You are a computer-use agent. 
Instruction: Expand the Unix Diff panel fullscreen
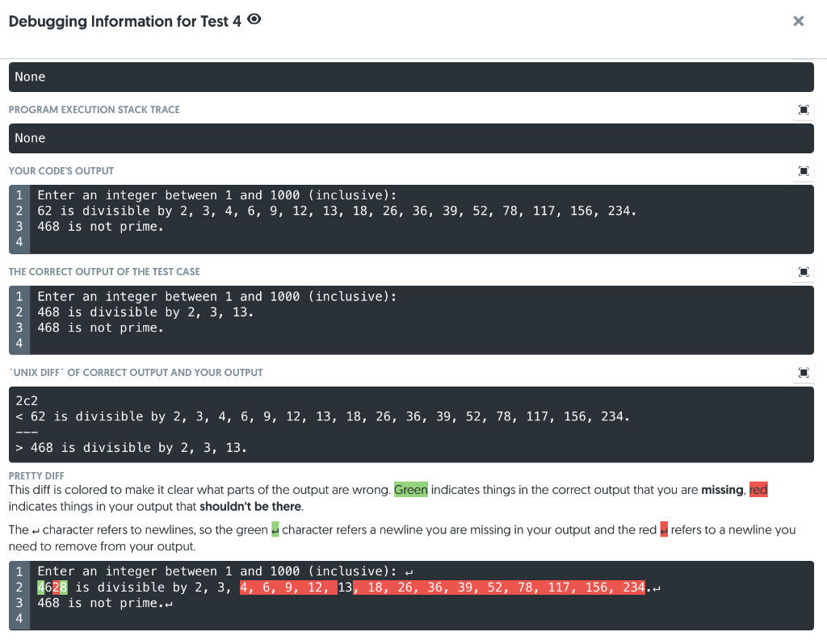point(803,372)
